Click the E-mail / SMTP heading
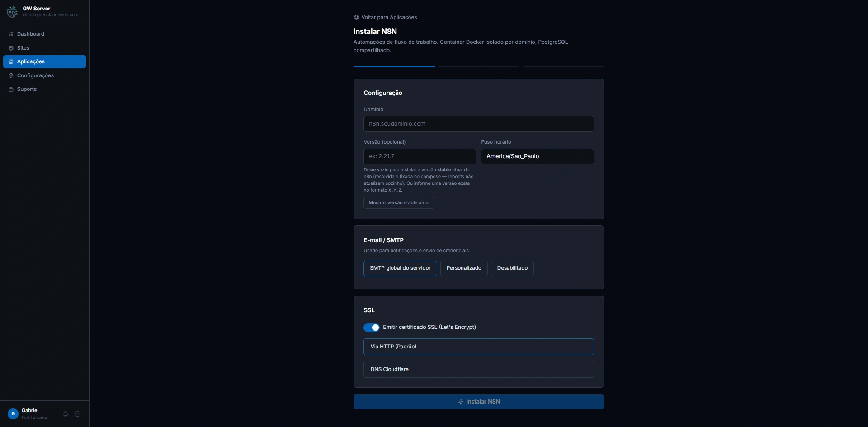 (x=383, y=240)
